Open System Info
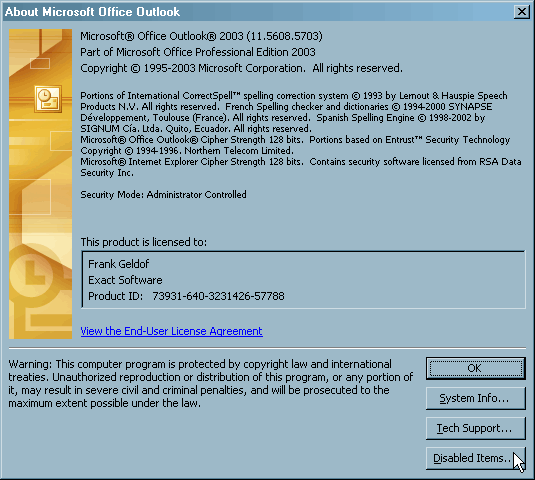Viewport: 535px width, 480px height. pos(475,398)
